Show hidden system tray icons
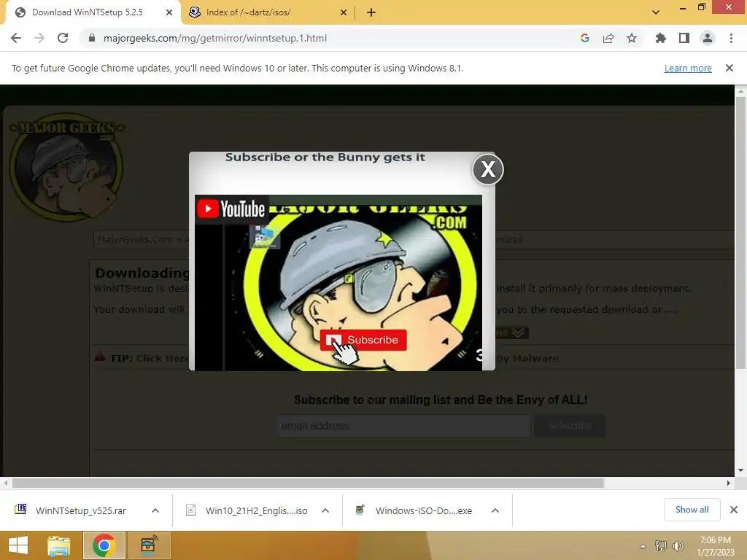This screenshot has width=747, height=560. pyautogui.click(x=643, y=546)
